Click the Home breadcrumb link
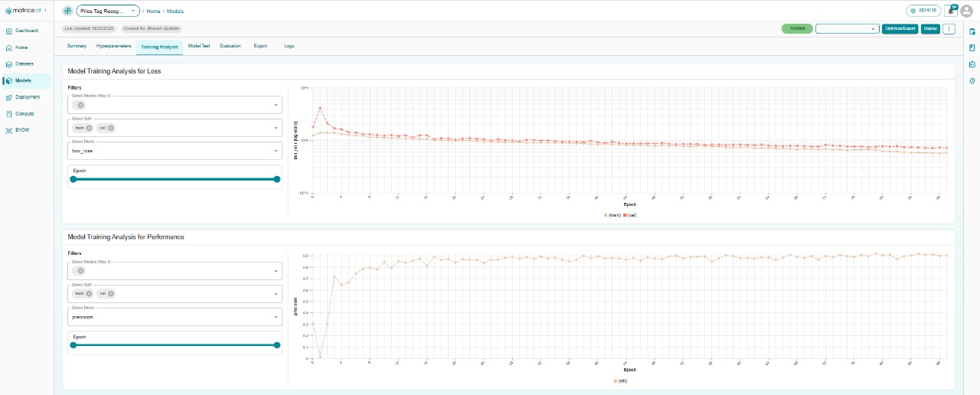 point(153,11)
